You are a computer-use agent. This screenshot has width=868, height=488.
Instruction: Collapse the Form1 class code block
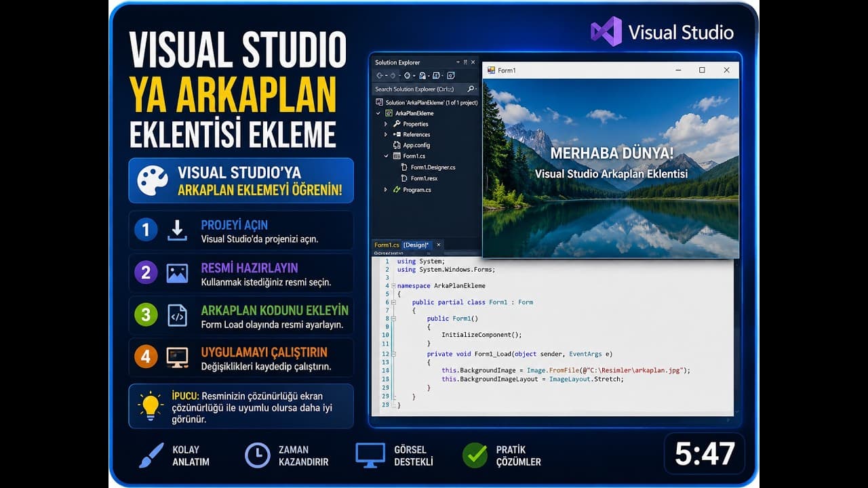point(393,302)
